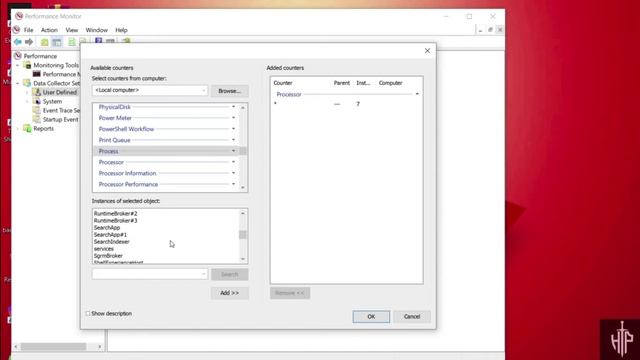
Task: Click the disabled Remove << button
Action: (x=290, y=293)
